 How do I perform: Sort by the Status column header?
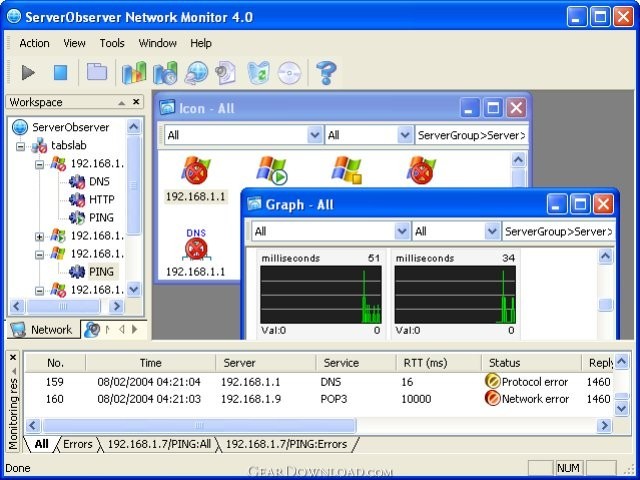531,363
